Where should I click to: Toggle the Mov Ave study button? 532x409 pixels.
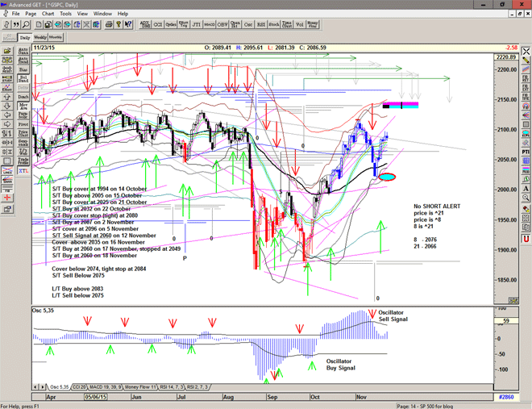[23, 106]
